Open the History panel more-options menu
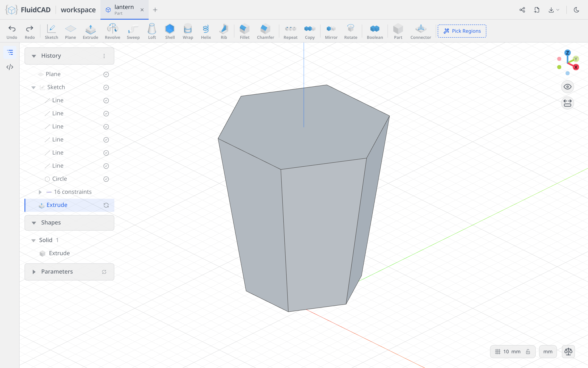This screenshot has height=368, width=588. click(x=104, y=56)
